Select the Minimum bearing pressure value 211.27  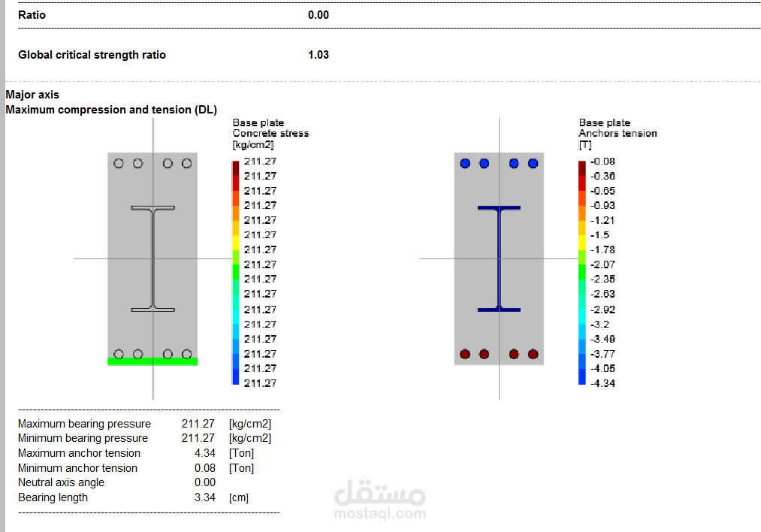(x=198, y=438)
